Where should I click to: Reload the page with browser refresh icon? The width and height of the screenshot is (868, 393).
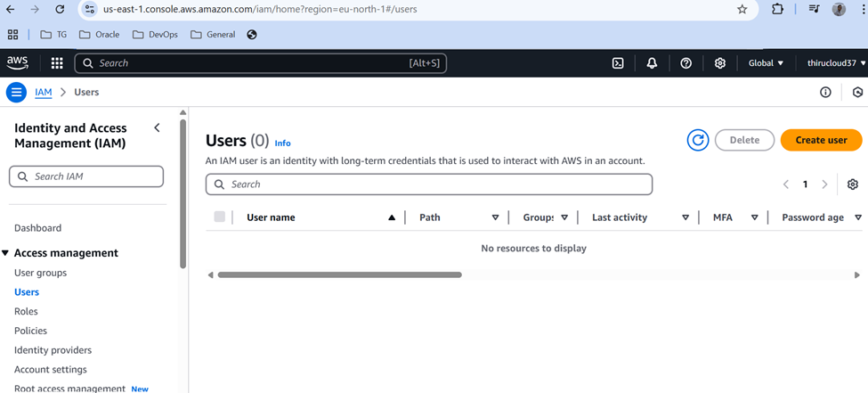click(x=61, y=10)
